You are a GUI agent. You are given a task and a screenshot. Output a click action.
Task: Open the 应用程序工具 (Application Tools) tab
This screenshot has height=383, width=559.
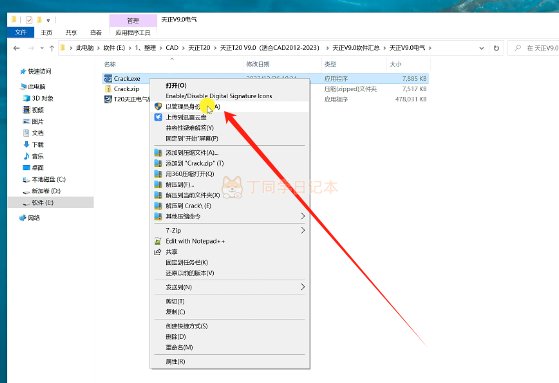(x=133, y=32)
